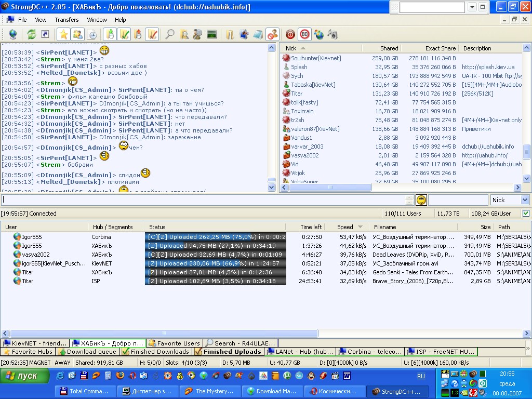Switch to LANet - Hub tab
The image size is (532, 399).
tap(301, 352)
